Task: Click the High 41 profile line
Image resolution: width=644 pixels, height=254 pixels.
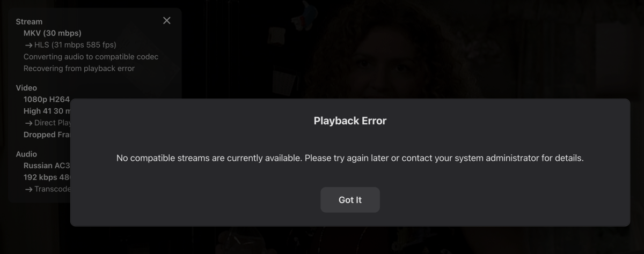Action: (x=47, y=111)
